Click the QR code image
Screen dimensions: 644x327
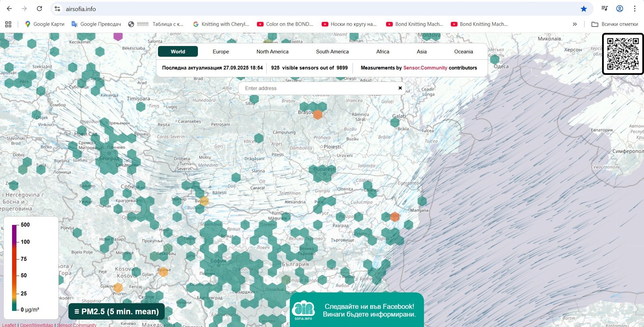coord(623,54)
